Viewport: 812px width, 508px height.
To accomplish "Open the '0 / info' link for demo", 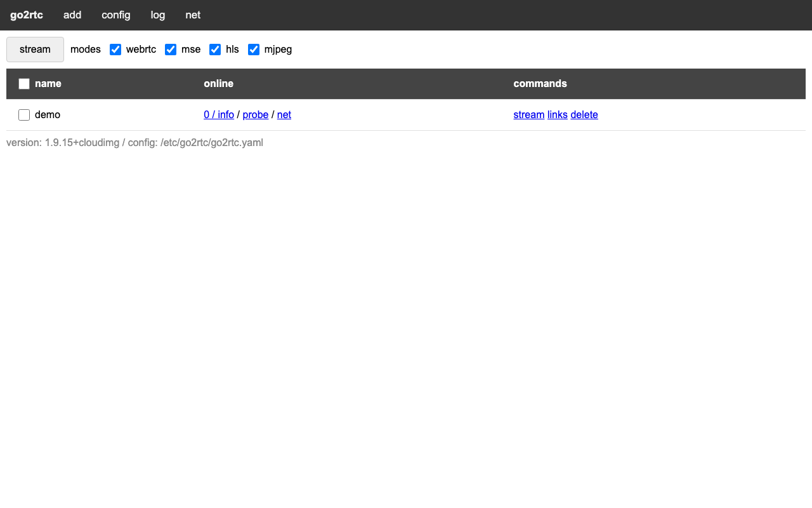I will pyautogui.click(x=219, y=115).
